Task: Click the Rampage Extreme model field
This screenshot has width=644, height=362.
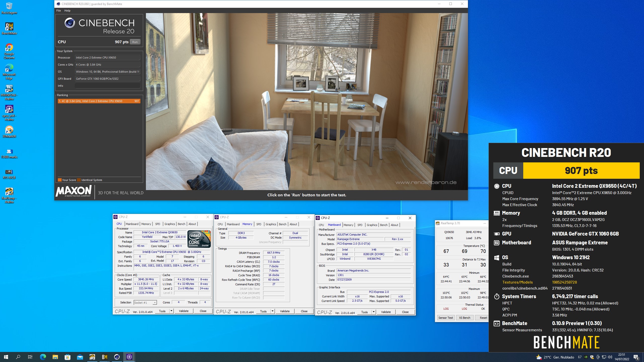Action: pyautogui.click(x=360, y=239)
